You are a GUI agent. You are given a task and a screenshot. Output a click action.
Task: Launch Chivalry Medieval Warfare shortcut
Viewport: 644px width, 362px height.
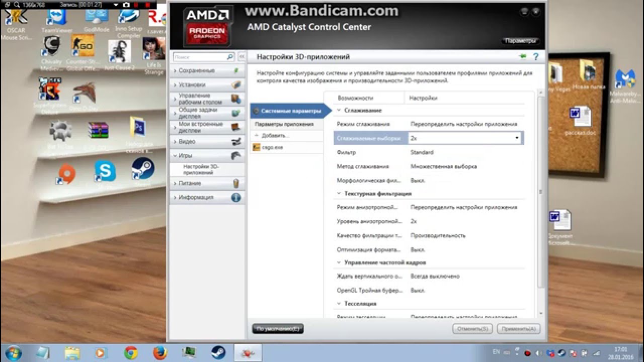coord(52,53)
